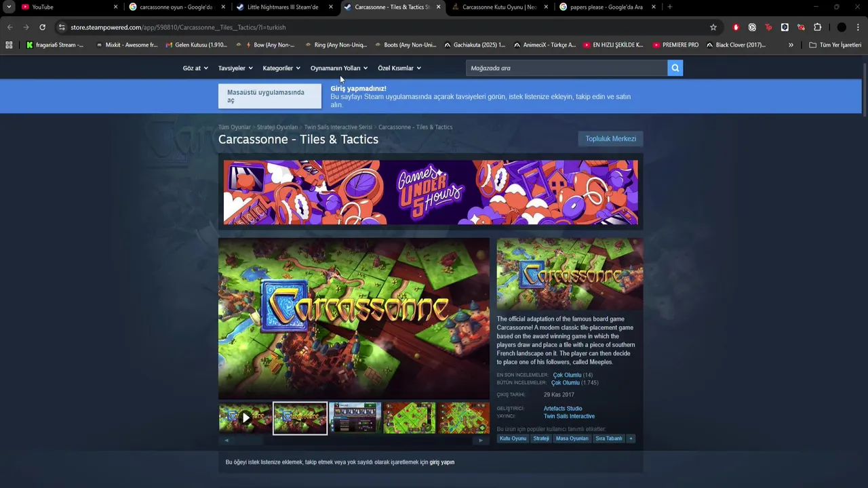Screen dimensions: 868x488
Task: Switch to carcassonne oyun Google tab
Action: tap(176, 7)
